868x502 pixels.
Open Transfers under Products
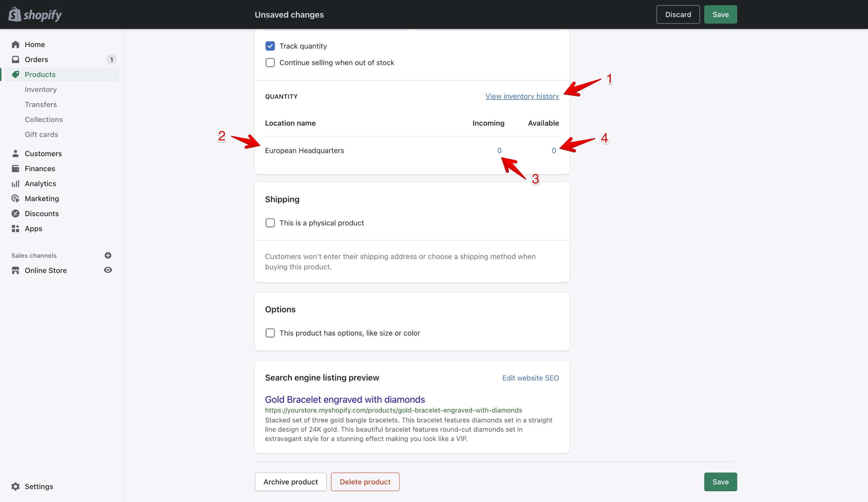click(41, 104)
